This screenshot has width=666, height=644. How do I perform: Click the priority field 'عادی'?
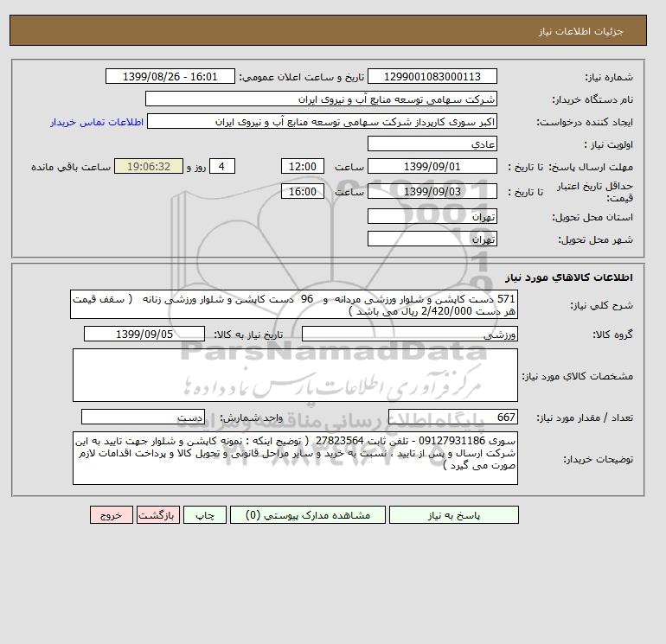pyautogui.click(x=432, y=143)
